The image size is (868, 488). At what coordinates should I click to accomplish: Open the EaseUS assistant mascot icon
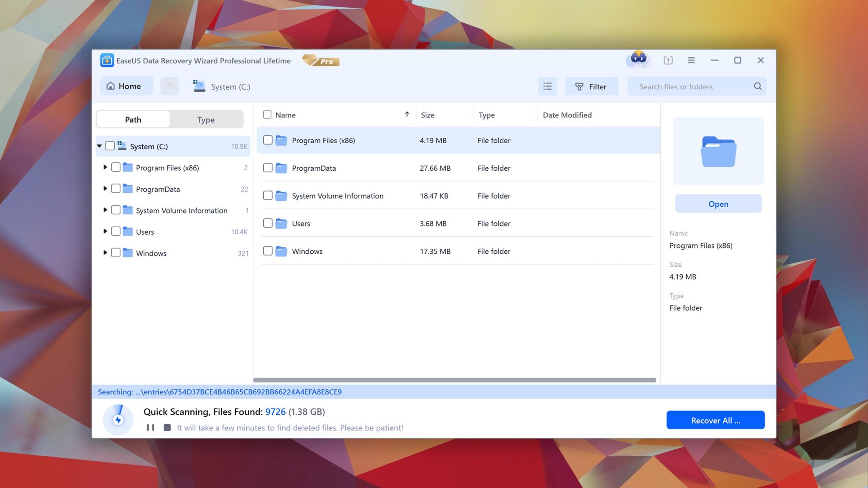click(637, 60)
